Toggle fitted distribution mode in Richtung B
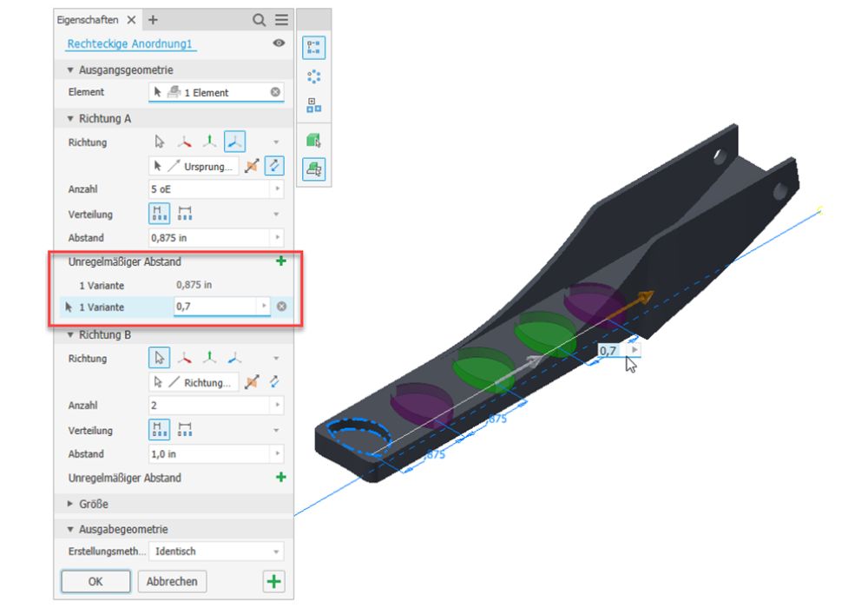This screenshot has height=608, width=868. click(x=185, y=429)
